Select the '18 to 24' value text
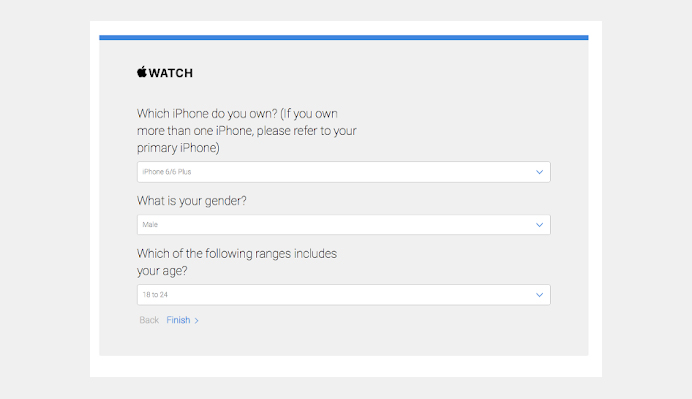The image size is (692, 399). point(155,294)
